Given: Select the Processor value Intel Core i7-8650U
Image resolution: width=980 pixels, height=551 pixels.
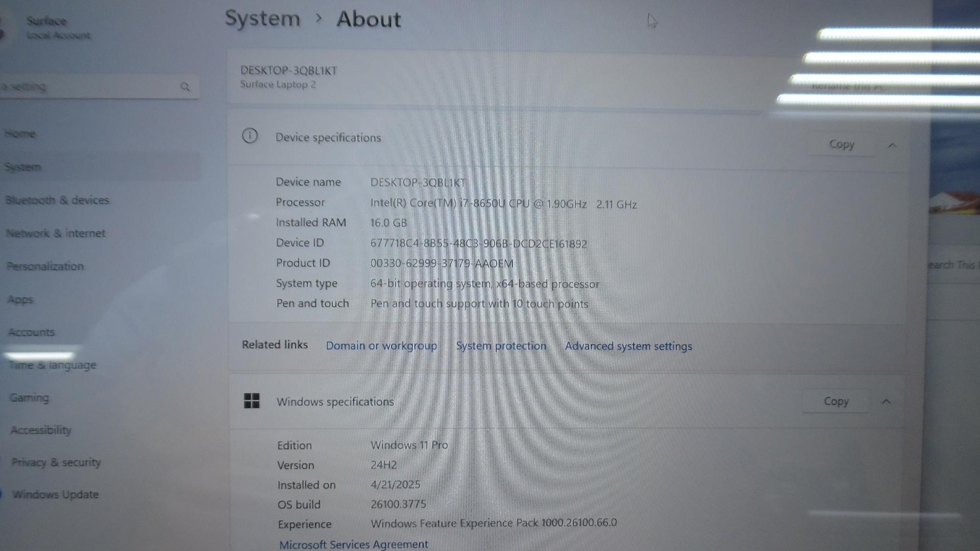Looking at the screenshot, I should (503, 204).
